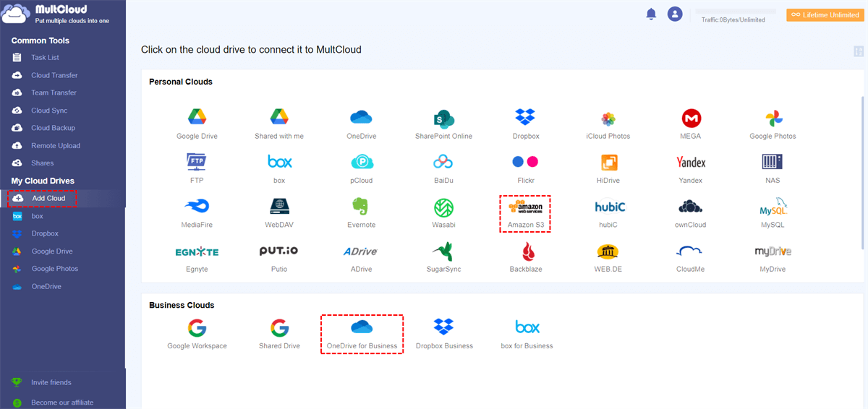Choose MySQL connection

[773, 212]
